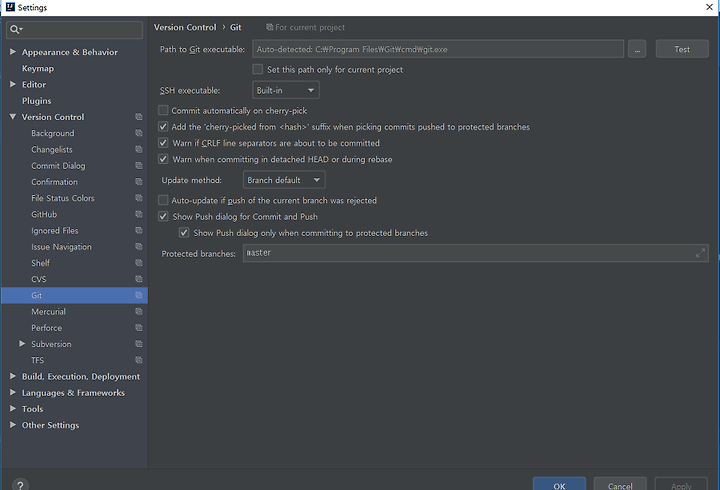Click the Path to Git executable field
The image size is (720, 490).
(438, 49)
